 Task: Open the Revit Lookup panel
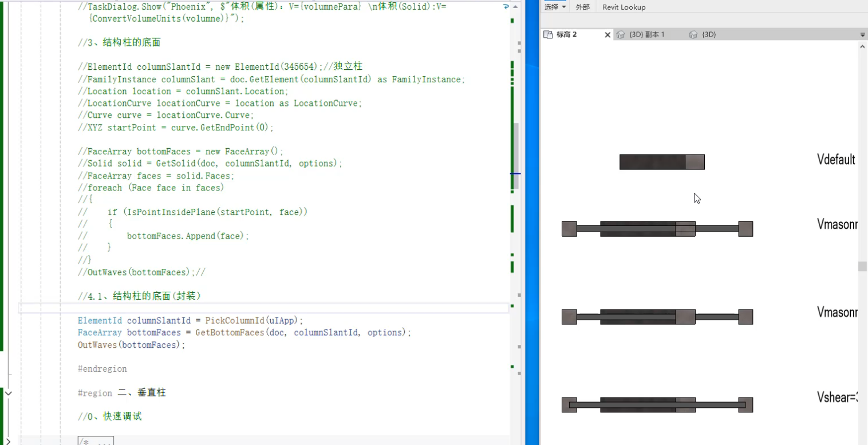click(624, 7)
